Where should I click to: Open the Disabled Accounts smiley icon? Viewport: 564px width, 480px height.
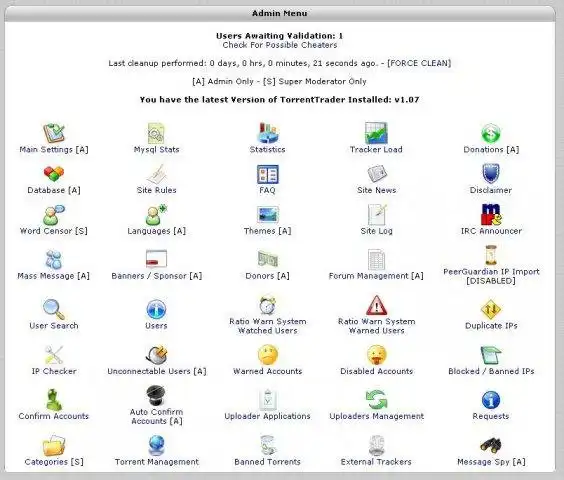pyautogui.click(x=377, y=355)
